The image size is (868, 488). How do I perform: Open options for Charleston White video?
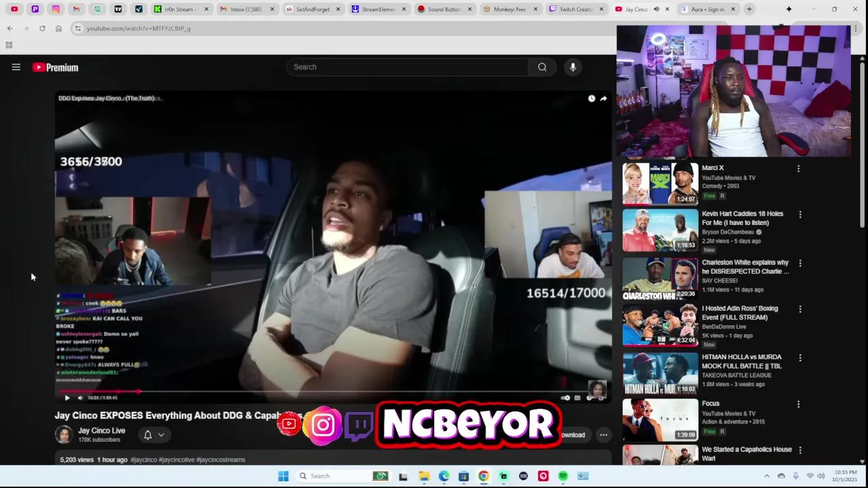coord(800,263)
